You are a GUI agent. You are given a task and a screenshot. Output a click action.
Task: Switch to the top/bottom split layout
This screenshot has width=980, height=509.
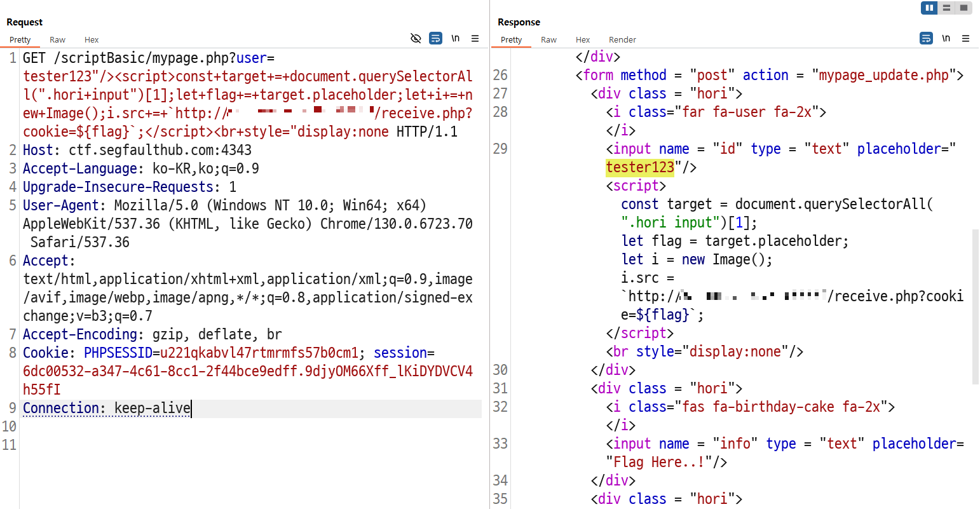point(947,8)
